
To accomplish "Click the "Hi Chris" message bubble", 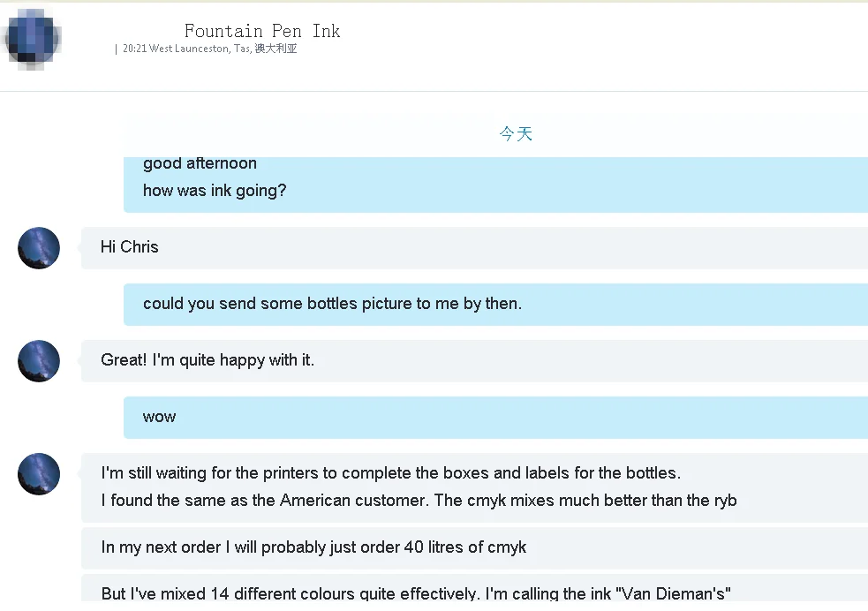I will [x=130, y=247].
